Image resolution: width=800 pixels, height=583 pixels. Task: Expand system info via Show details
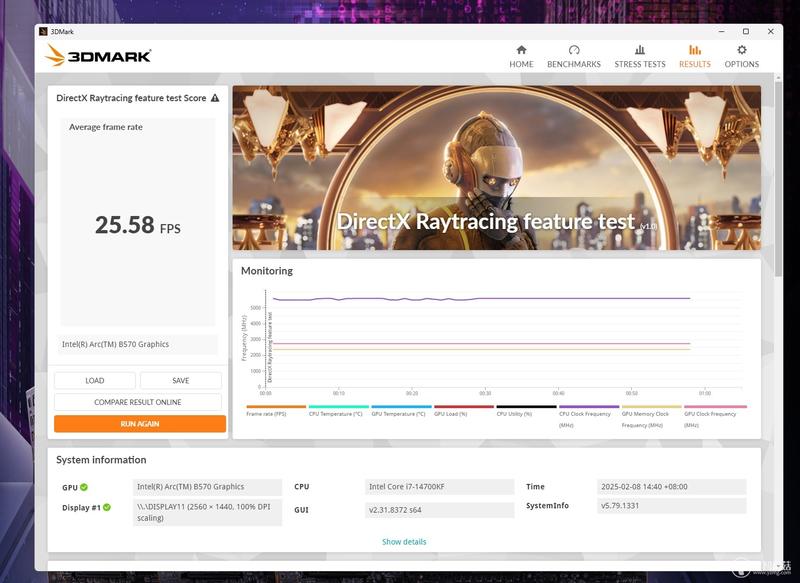pyautogui.click(x=404, y=542)
